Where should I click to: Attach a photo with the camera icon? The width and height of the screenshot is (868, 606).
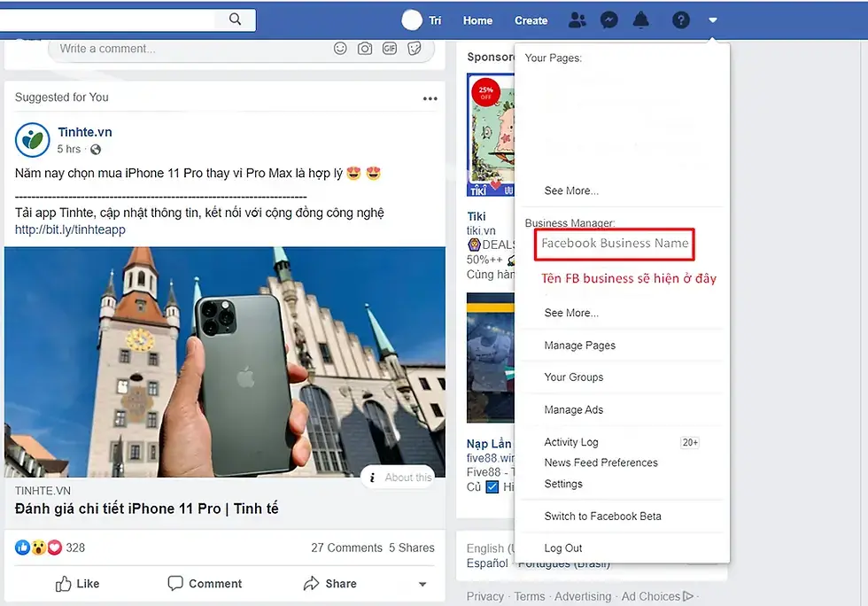(x=365, y=49)
